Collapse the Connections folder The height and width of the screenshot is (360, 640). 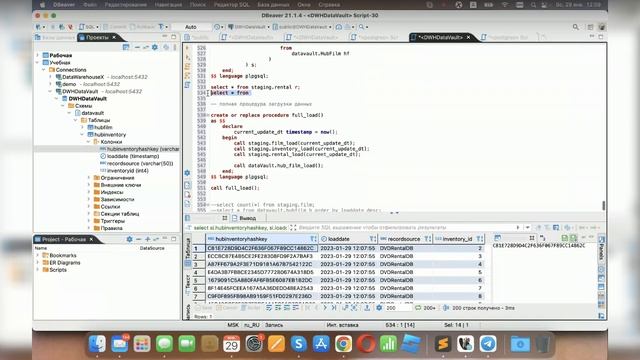coord(44,70)
